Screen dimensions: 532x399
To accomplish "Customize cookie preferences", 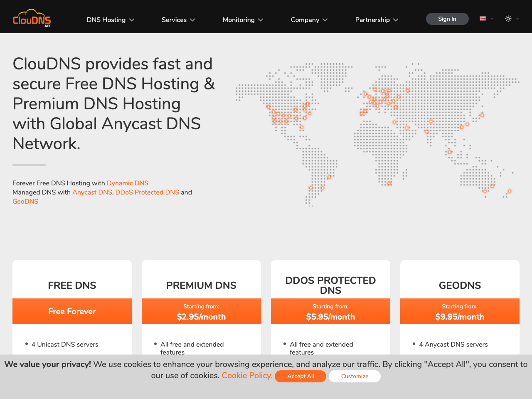I will click(x=355, y=376).
